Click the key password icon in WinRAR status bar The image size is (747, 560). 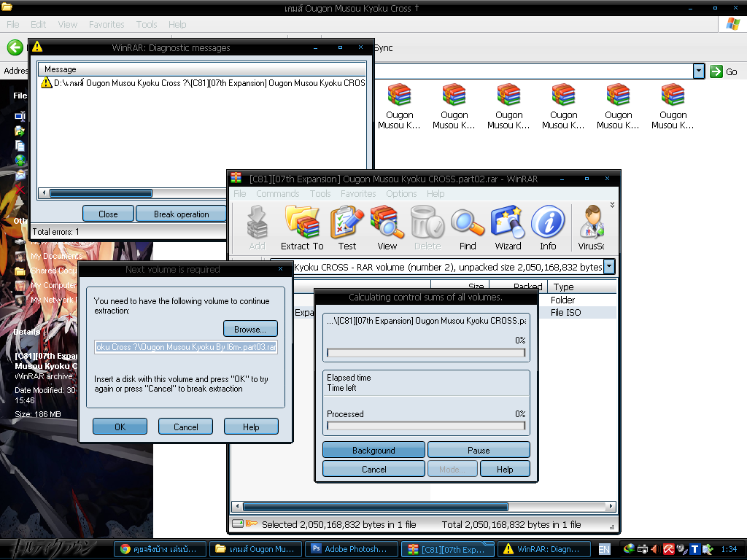(251, 524)
